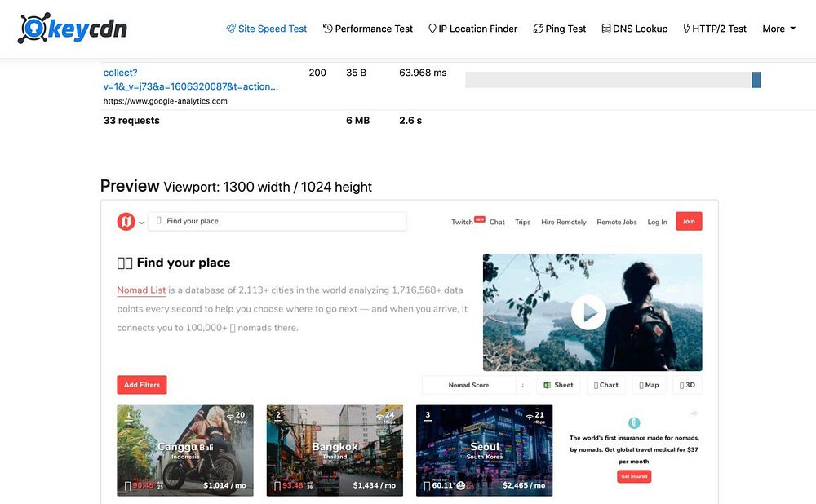
Task: Click the 63.968 ms time value
Action: pyautogui.click(x=423, y=73)
